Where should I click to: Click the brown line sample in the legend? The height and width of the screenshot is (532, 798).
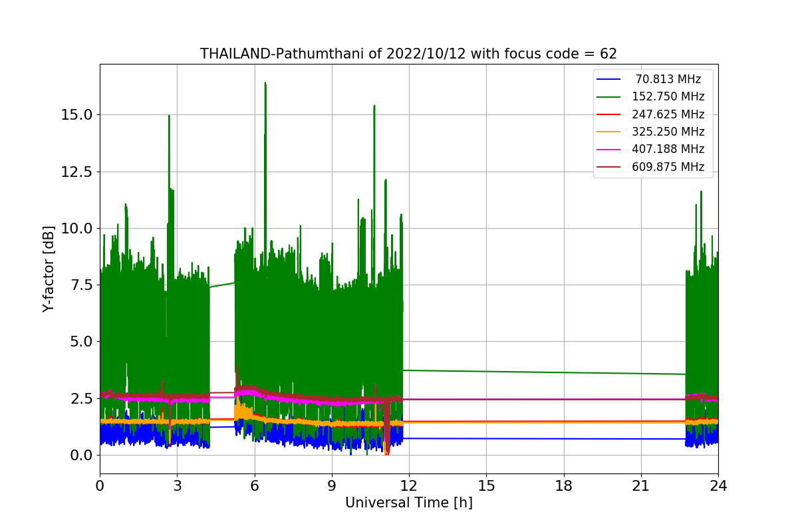click(x=609, y=167)
